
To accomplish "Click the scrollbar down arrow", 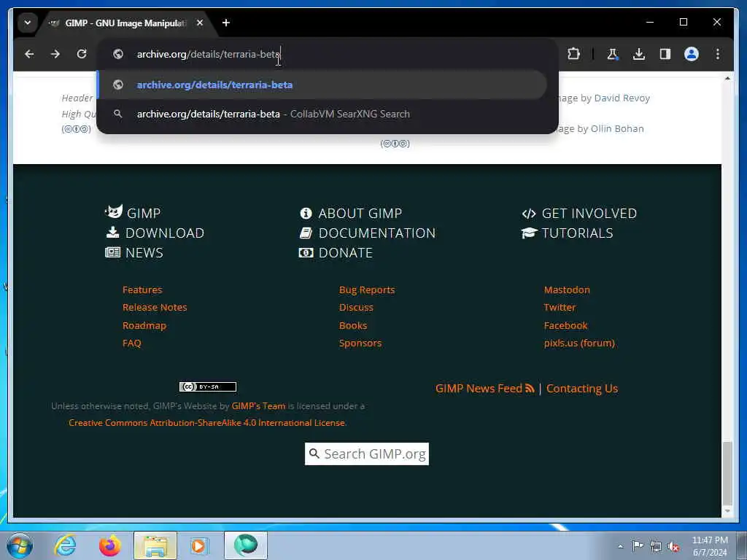I will pos(727,511).
